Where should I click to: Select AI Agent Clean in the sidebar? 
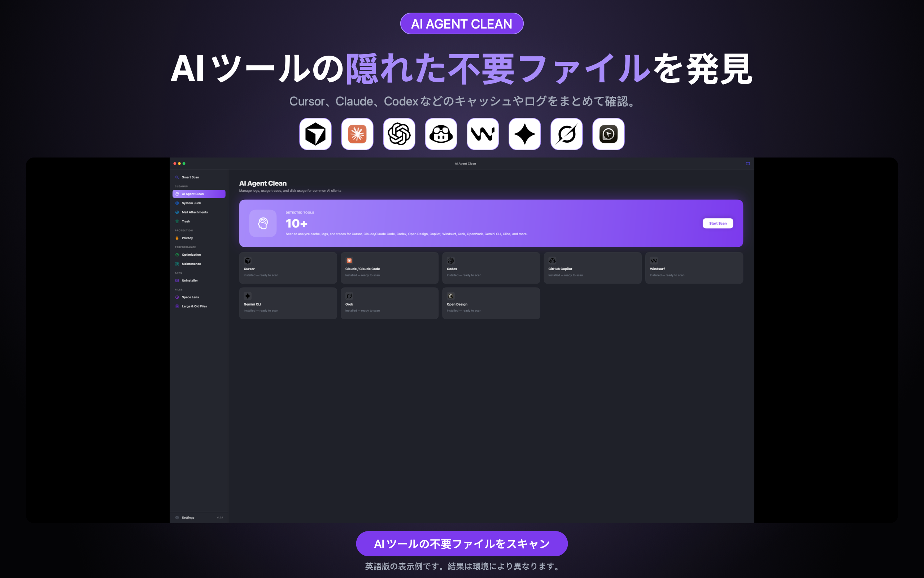(199, 194)
